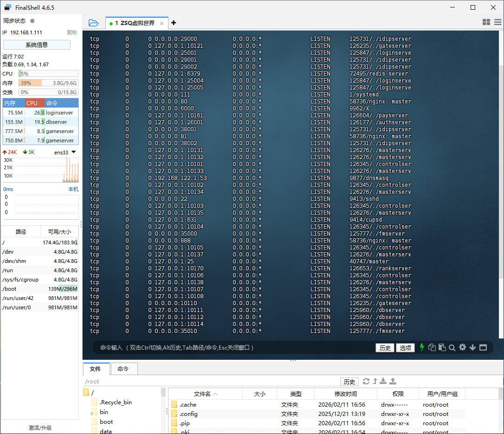Open the connection manager folder icon
The height and width of the screenshot is (434, 504).
click(x=93, y=23)
